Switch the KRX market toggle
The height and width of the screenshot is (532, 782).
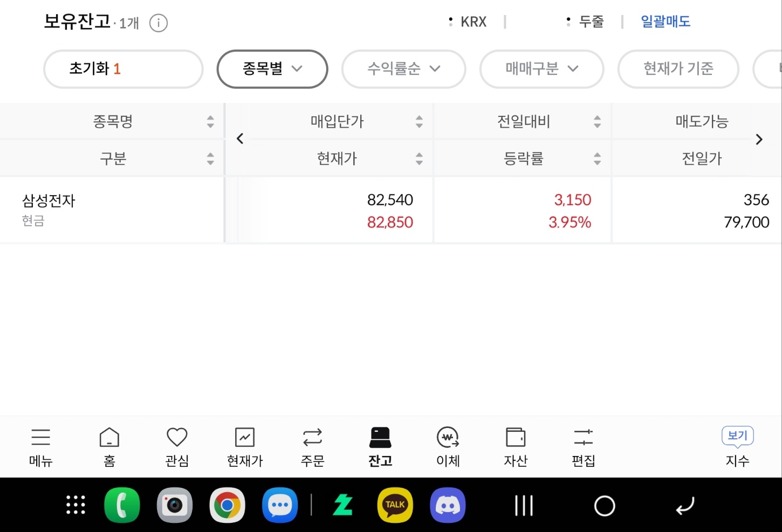469,22
